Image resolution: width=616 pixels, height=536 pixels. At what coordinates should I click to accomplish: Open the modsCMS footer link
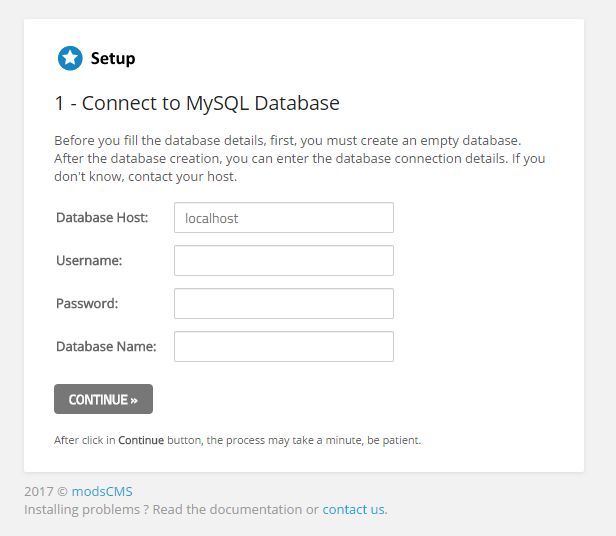click(x=102, y=492)
